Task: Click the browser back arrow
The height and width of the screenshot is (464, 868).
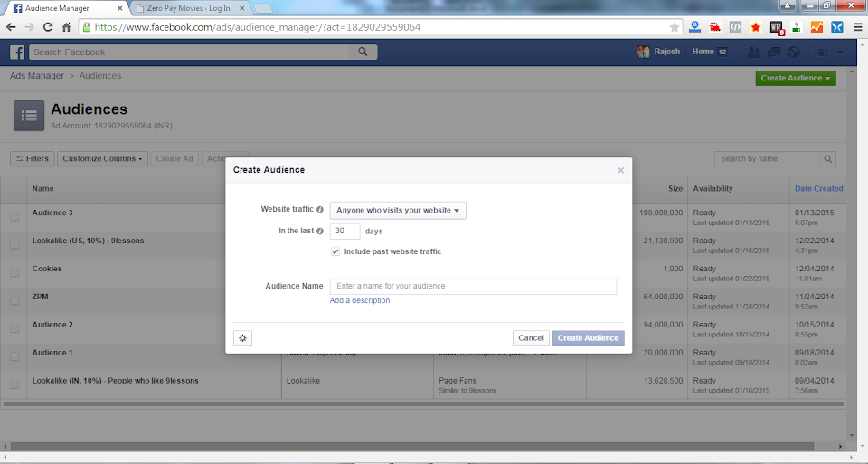Action: coord(11,27)
